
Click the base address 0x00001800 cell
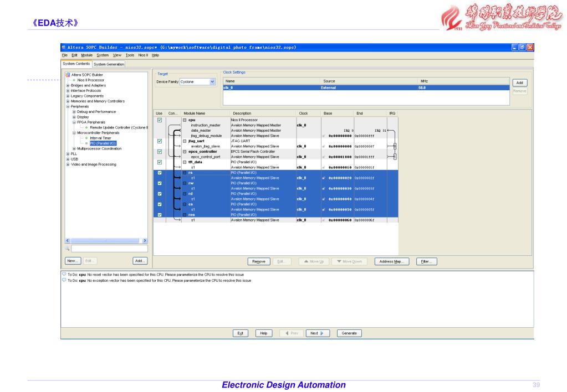pos(340,157)
